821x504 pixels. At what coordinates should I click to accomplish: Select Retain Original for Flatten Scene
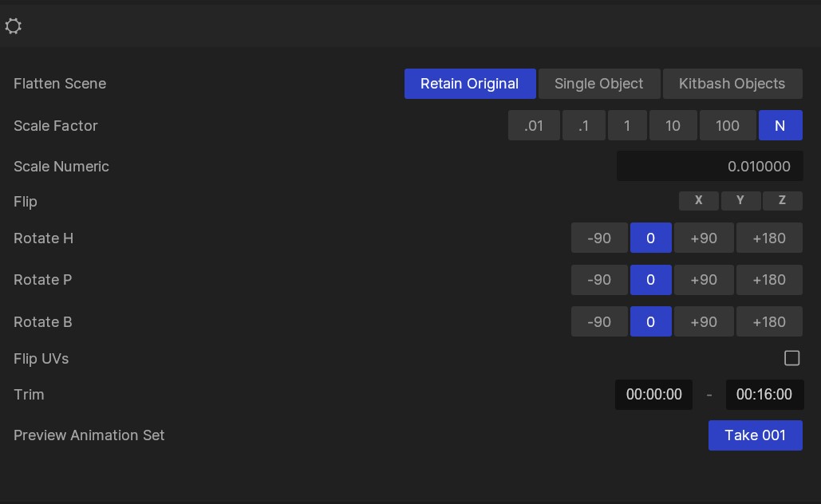pyautogui.click(x=469, y=84)
